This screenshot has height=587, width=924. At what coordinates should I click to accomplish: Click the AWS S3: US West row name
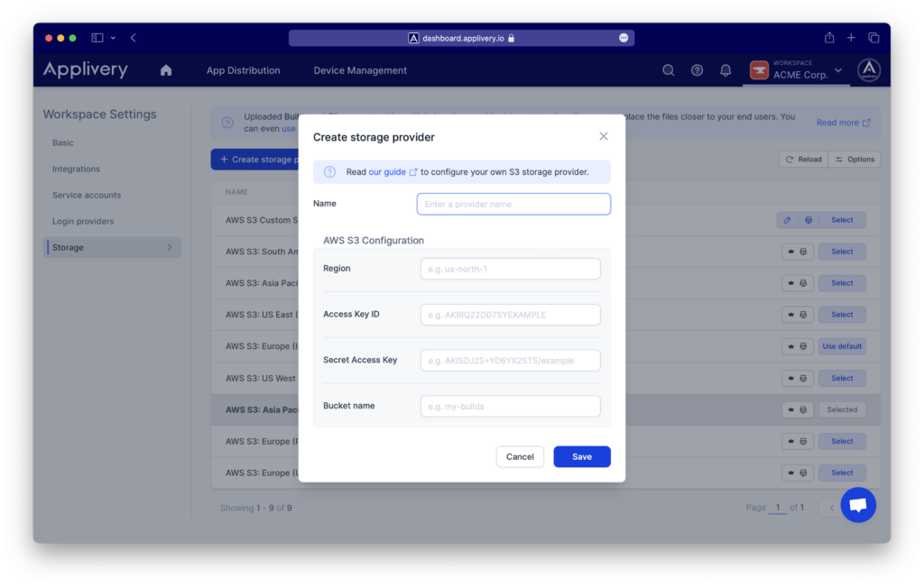(x=261, y=379)
